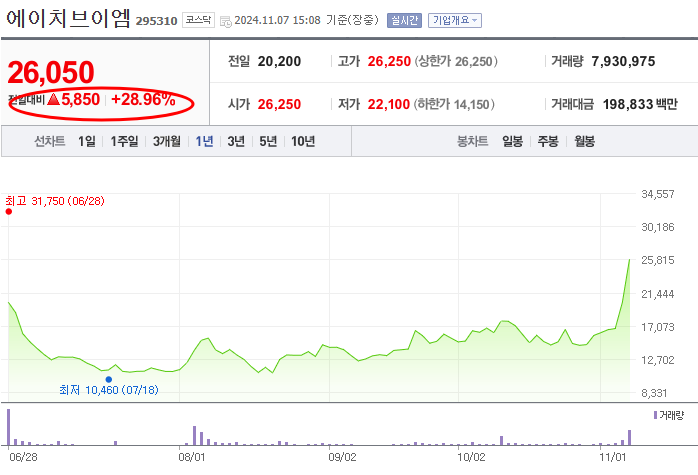698x475 pixels.
Task: Switch to the 월봉 candle chart
Action: tap(584, 142)
